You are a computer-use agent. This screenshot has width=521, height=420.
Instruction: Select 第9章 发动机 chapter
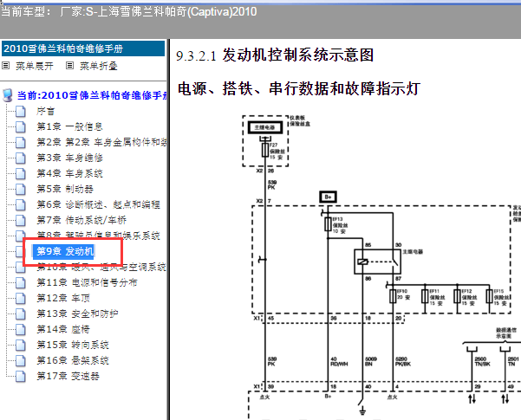[65, 251]
